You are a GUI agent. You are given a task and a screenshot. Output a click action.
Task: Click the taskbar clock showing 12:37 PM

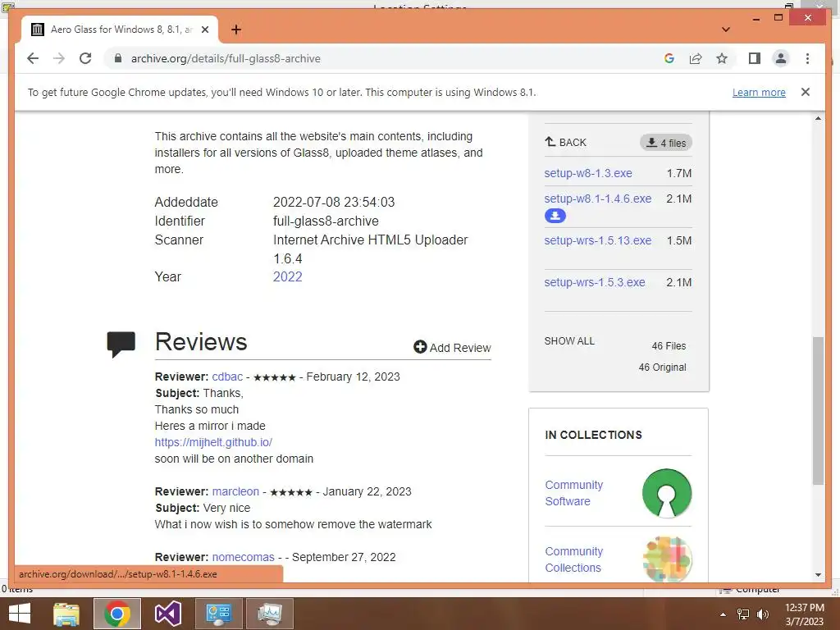[804, 614]
